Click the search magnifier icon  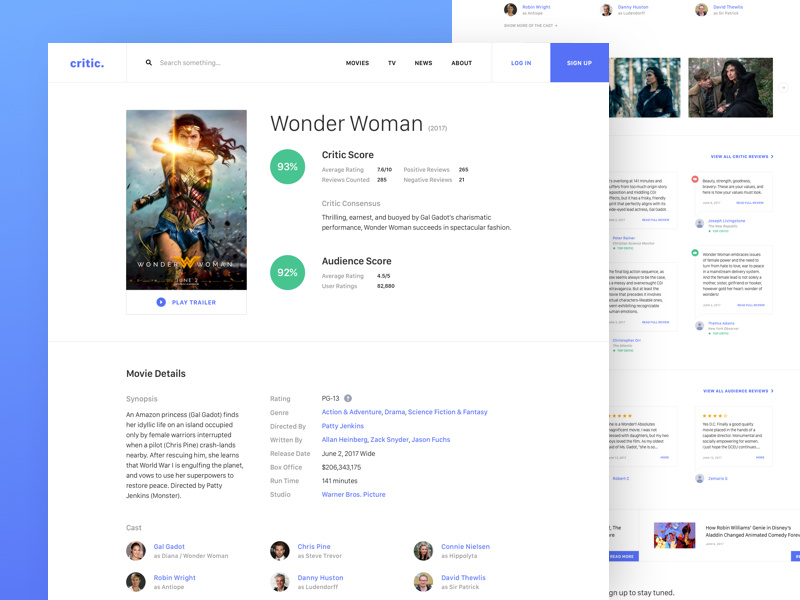point(148,63)
